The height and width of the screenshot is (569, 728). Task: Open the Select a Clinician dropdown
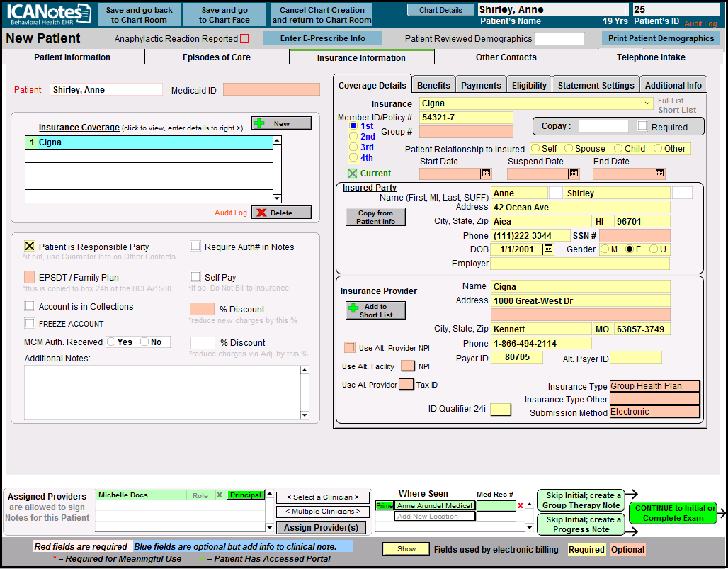pos(322,497)
